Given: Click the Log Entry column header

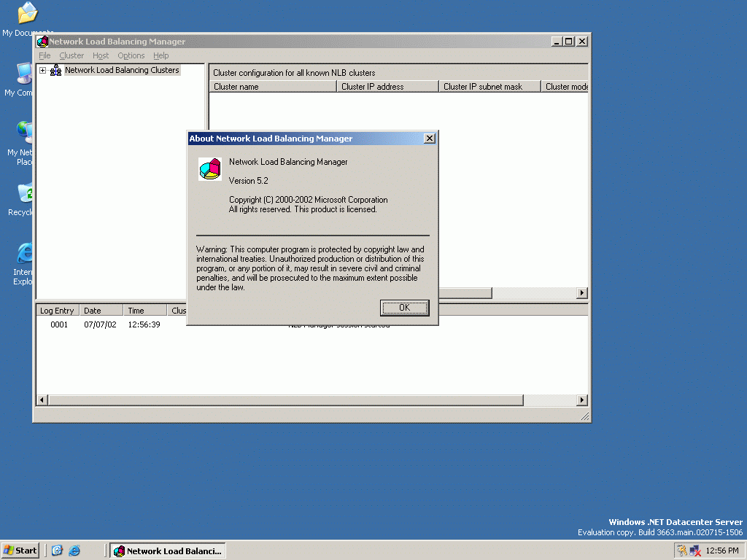Looking at the screenshot, I should [57, 311].
